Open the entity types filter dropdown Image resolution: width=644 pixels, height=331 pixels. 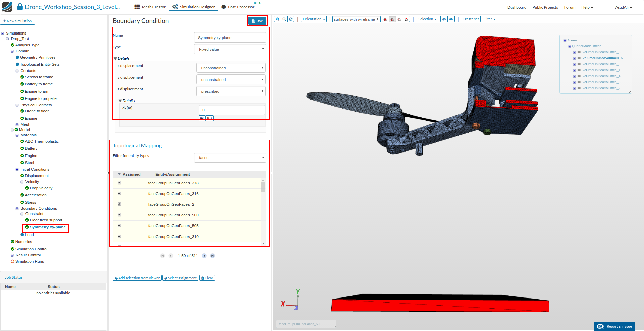coord(230,158)
